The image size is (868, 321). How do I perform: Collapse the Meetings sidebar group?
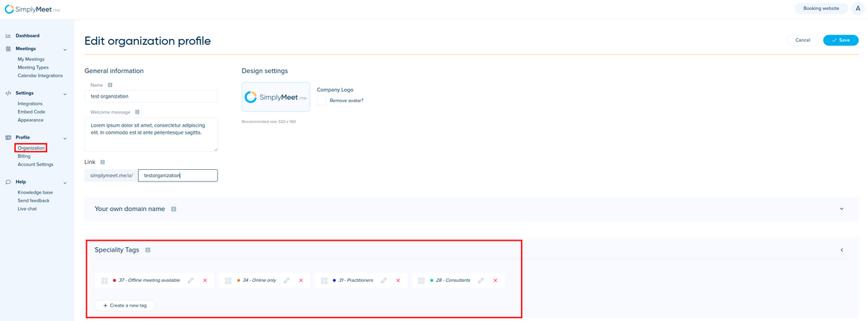[65, 49]
